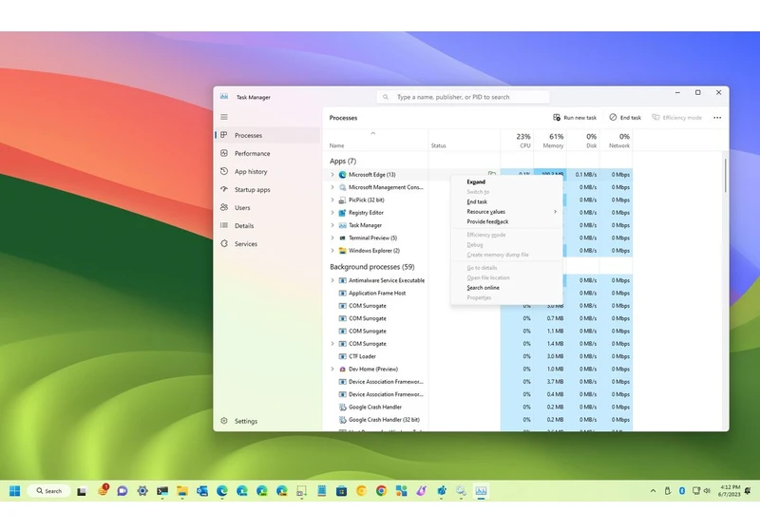Choose End task in the context menu

click(x=506, y=201)
